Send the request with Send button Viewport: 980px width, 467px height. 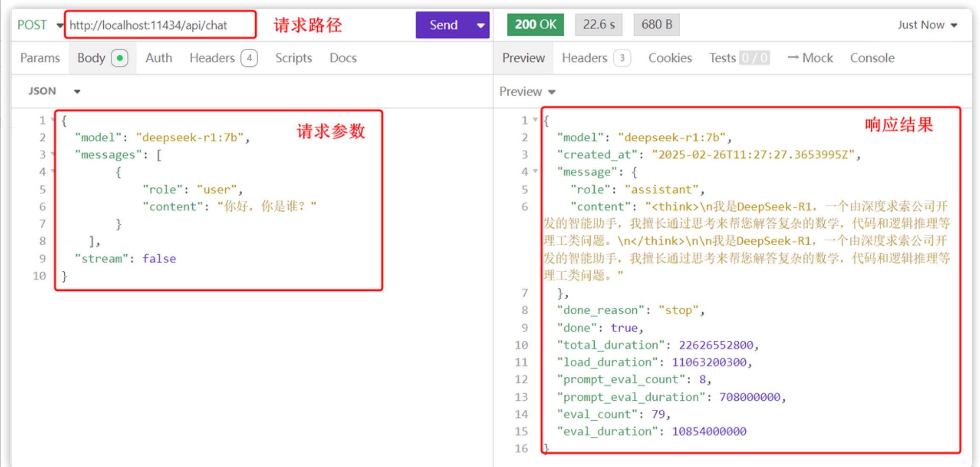point(443,25)
